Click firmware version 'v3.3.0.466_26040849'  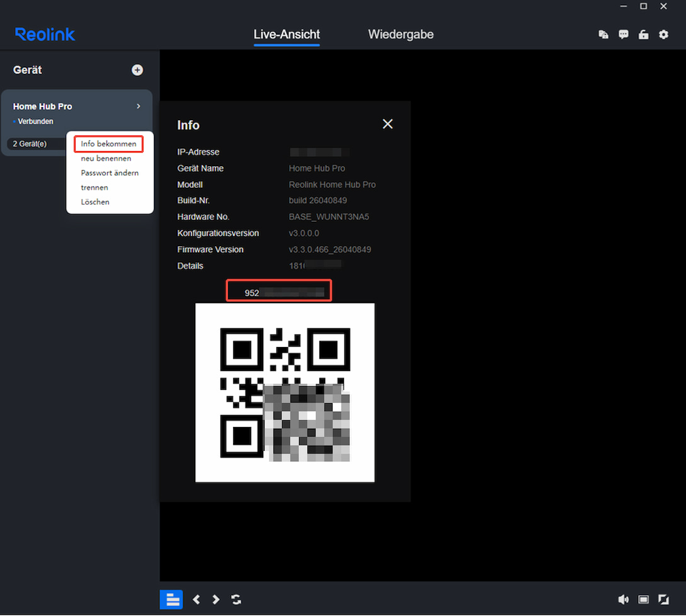point(330,250)
